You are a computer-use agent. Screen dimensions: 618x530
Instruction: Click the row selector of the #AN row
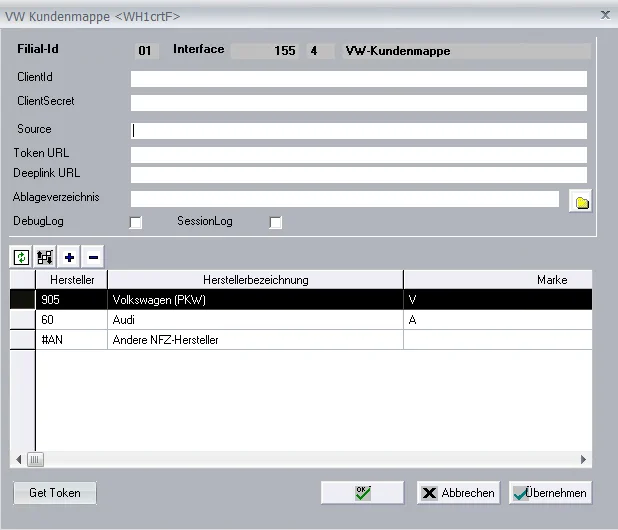(22, 340)
